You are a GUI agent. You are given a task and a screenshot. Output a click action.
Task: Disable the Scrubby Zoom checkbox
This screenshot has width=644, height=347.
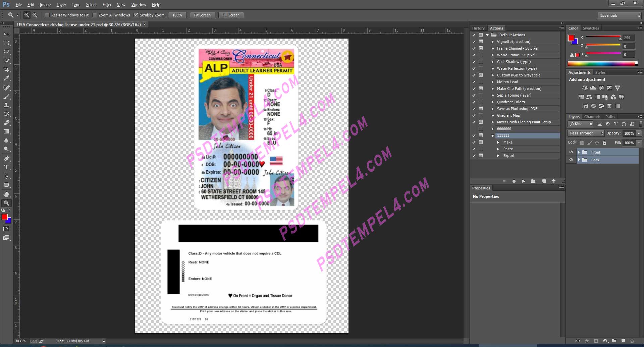point(136,15)
